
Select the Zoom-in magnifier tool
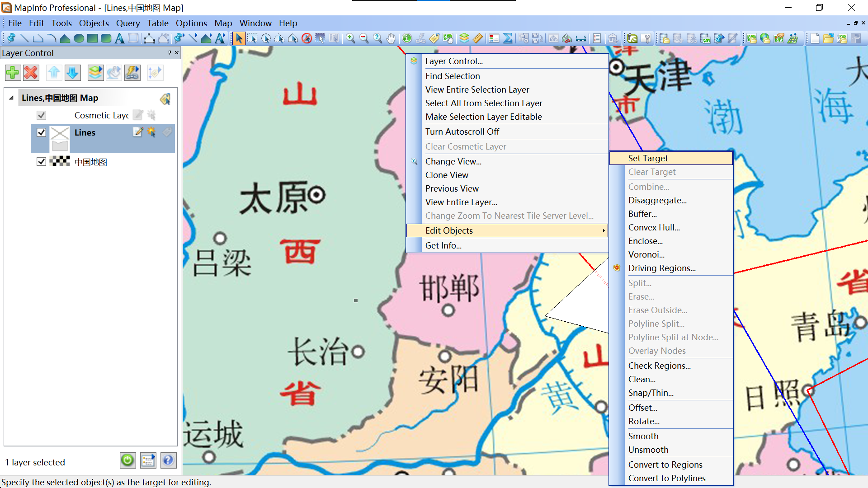351,38
